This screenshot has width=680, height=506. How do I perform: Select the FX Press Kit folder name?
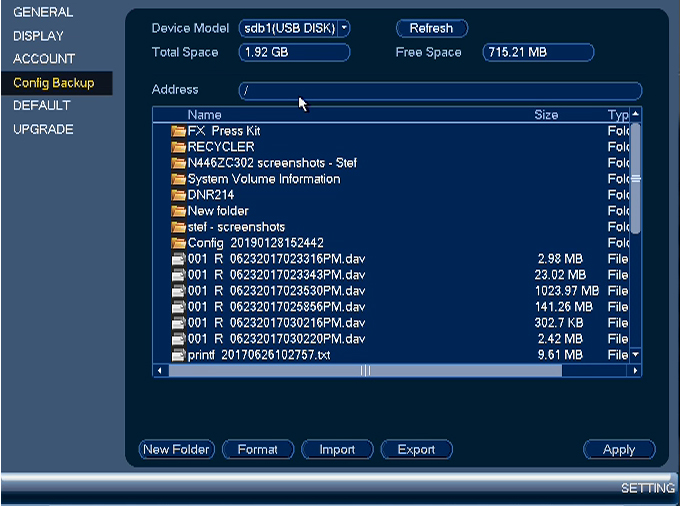pyautogui.click(x=224, y=131)
